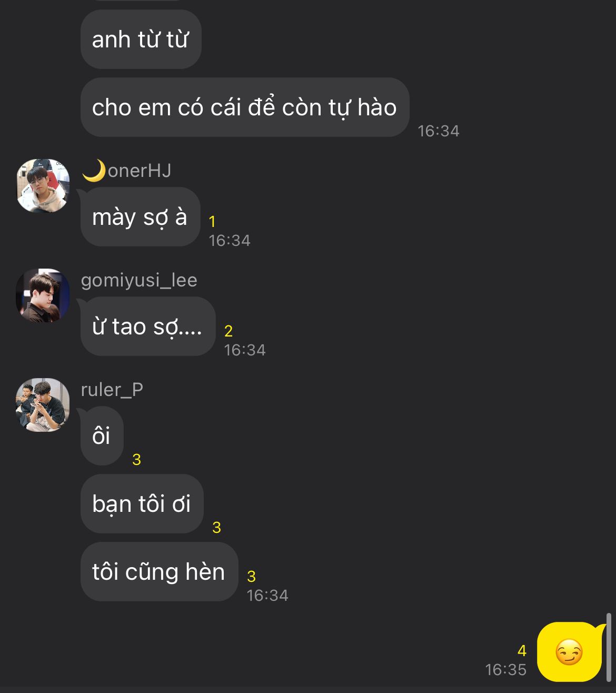Tap the 16:35 timestamp of emoji message
Image resolution: width=616 pixels, height=693 pixels.
(x=505, y=670)
